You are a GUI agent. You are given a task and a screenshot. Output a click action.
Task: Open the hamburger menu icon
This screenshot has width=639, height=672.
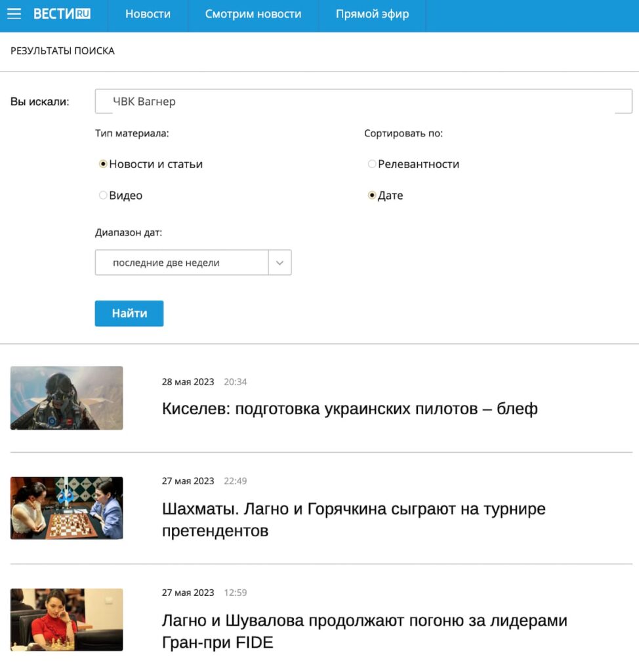pos(14,14)
